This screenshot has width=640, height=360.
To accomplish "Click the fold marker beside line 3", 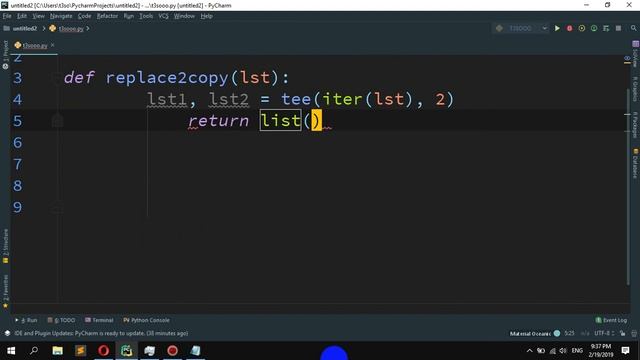I will tap(57, 77).
